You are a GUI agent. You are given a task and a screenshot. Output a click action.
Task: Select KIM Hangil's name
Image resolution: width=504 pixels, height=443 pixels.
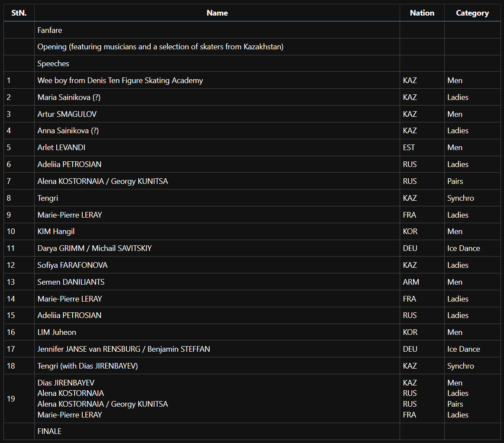[x=56, y=231]
